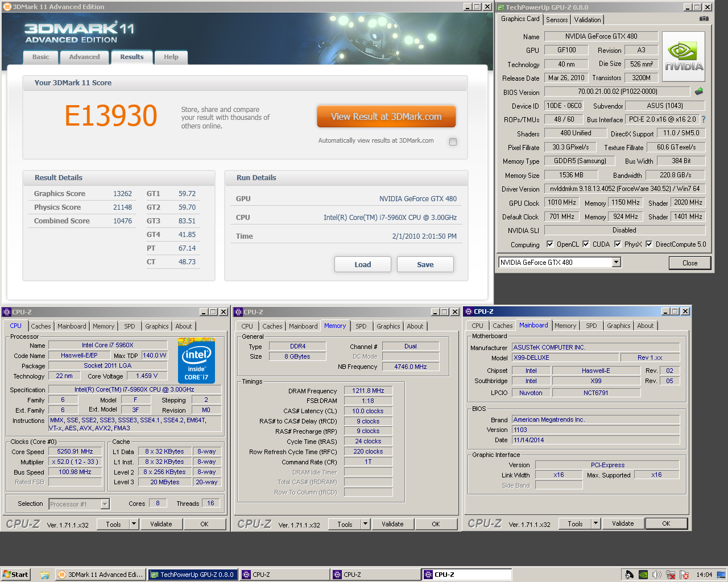Switch to TechPowerUp GPU-Z taskbar button
Viewport: 728px width, 582px height.
[x=193, y=575]
